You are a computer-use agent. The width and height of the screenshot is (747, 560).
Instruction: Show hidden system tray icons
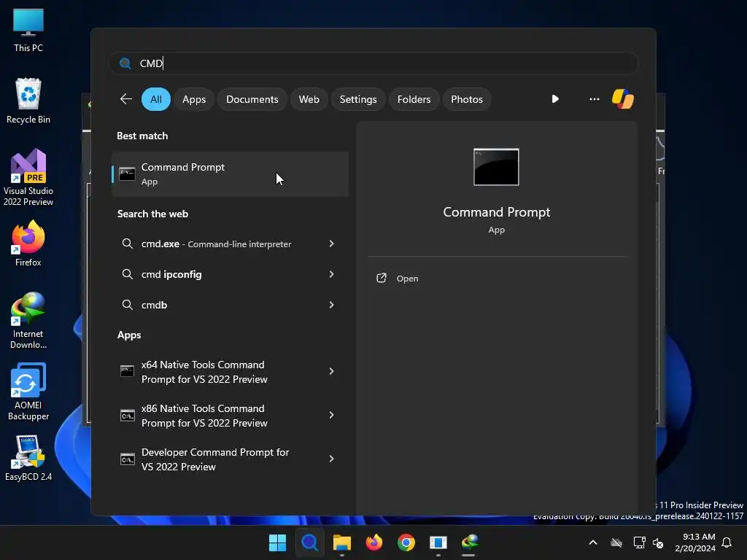tap(593, 542)
